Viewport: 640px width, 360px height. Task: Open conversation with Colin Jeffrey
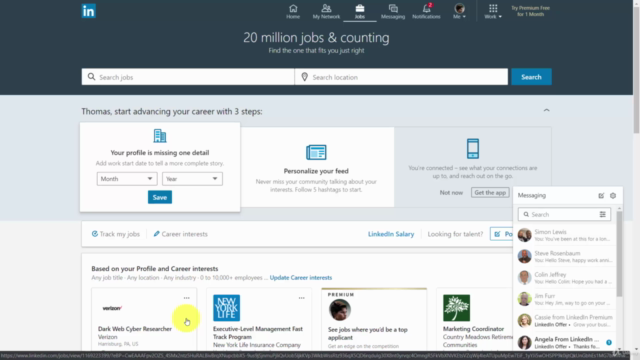(x=565, y=278)
